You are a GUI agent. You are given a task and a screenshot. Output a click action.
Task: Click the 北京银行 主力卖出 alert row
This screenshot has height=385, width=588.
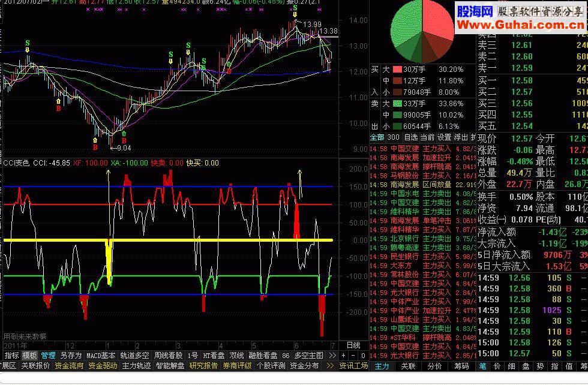422,239
